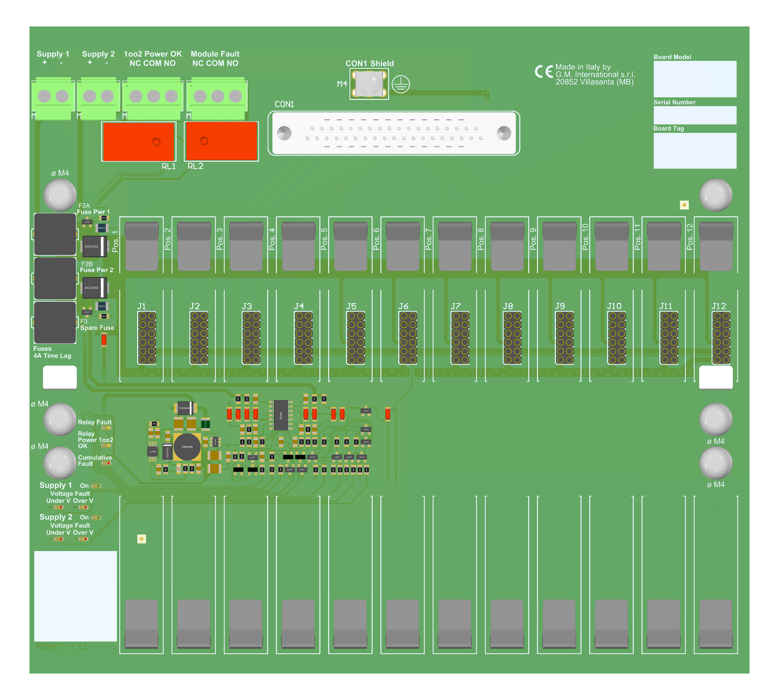
Task: Click the F2A Fuse Pwr 1 holder
Action: (x=55, y=234)
